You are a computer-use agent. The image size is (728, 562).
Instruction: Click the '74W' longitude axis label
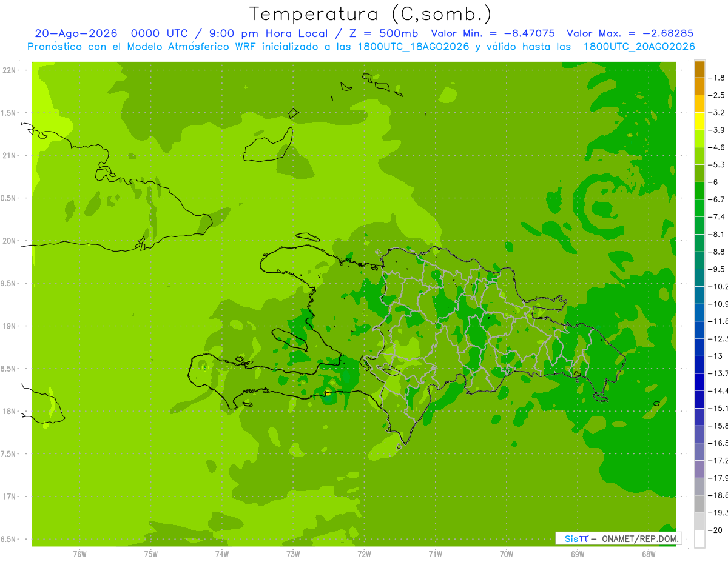pos(221,554)
